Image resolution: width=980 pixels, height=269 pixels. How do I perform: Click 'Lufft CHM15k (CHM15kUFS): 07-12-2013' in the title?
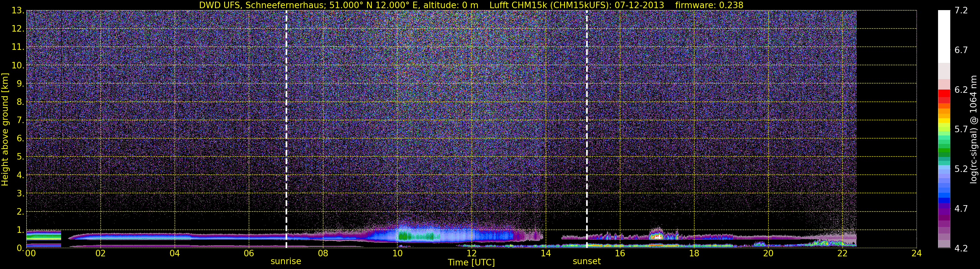(577, 5)
